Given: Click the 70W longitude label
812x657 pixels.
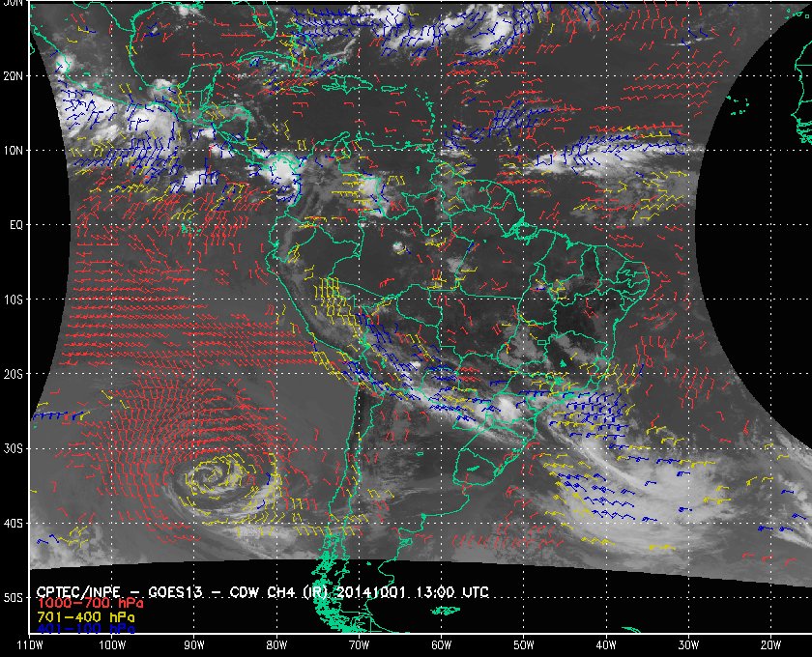Looking at the screenshot, I should pyautogui.click(x=359, y=645).
